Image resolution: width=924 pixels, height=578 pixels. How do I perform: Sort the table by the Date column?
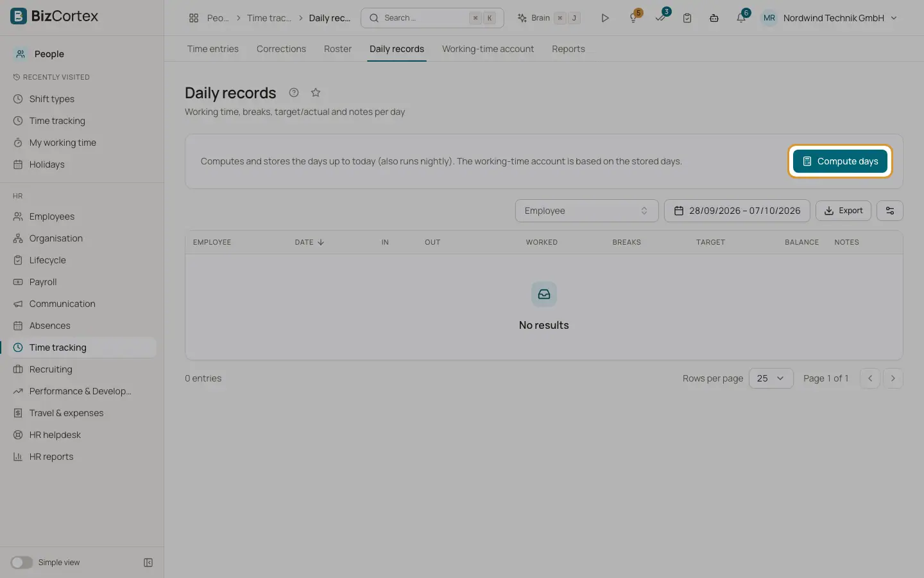pyautogui.click(x=309, y=242)
